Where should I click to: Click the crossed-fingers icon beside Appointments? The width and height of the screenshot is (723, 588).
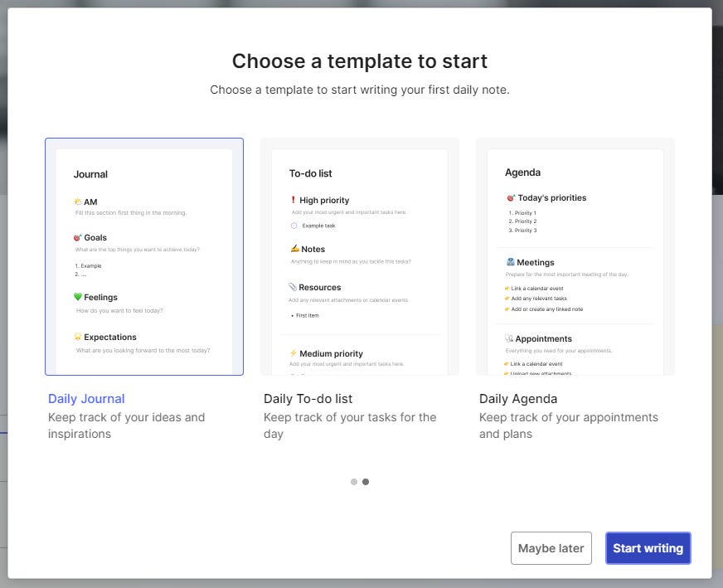[509, 338]
